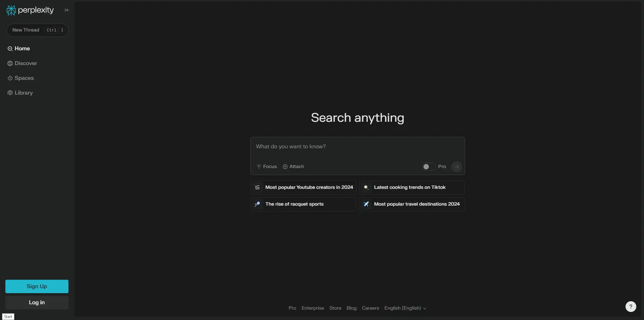Open Spaces from the sidebar
This screenshot has height=320, width=644.
[x=20, y=78]
